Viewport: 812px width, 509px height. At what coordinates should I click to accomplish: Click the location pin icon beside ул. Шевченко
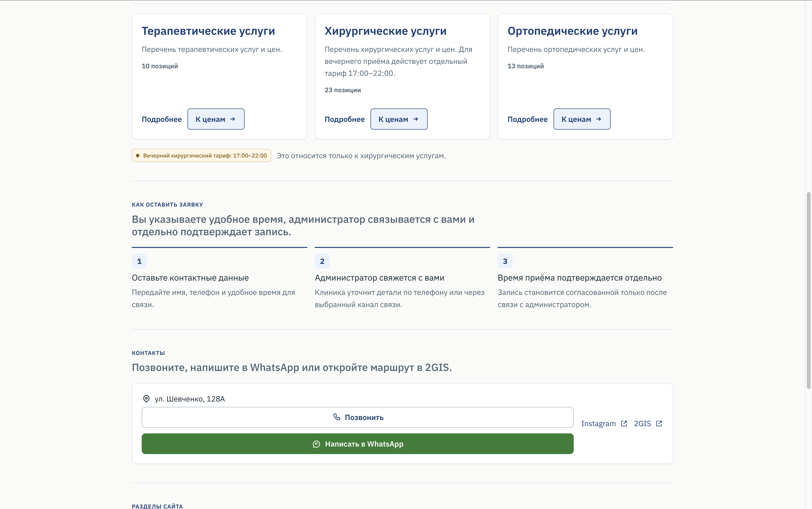tap(146, 399)
